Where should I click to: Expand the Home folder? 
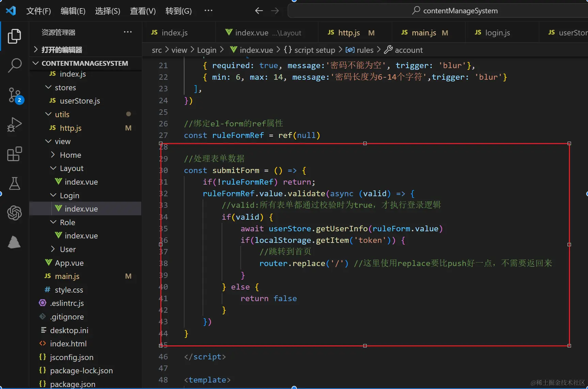[x=85, y=155]
